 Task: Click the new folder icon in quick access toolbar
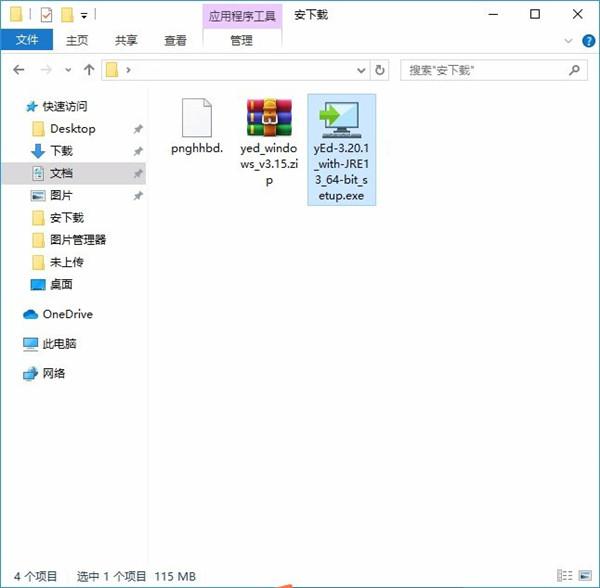tap(67, 15)
